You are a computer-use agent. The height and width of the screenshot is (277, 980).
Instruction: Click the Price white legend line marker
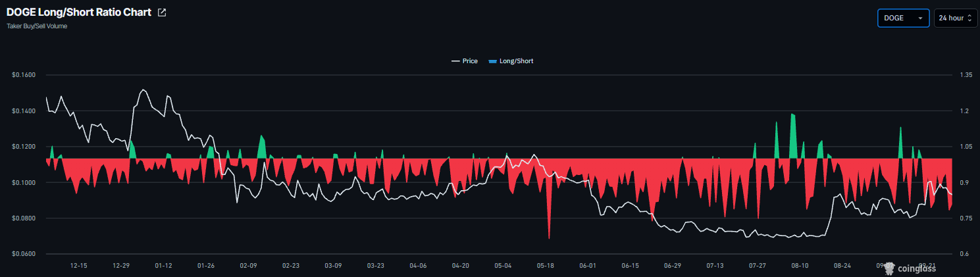455,61
